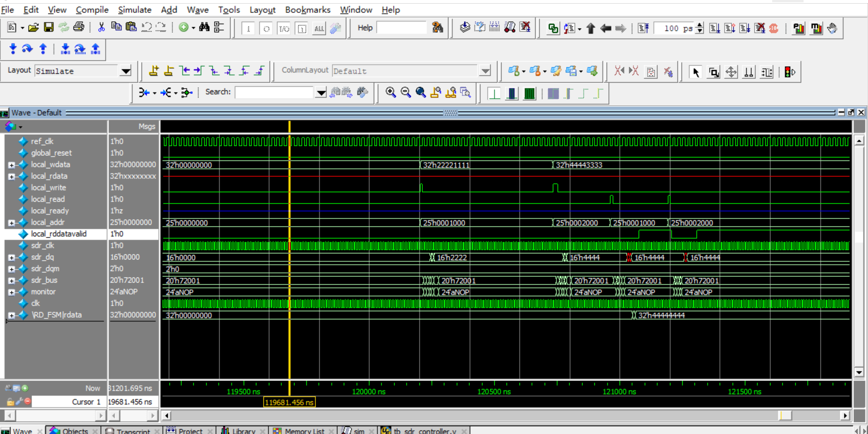The height and width of the screenshot is (434, 868).
Task: Click the tb_sdr_controller.v tab
Action: 424,431
